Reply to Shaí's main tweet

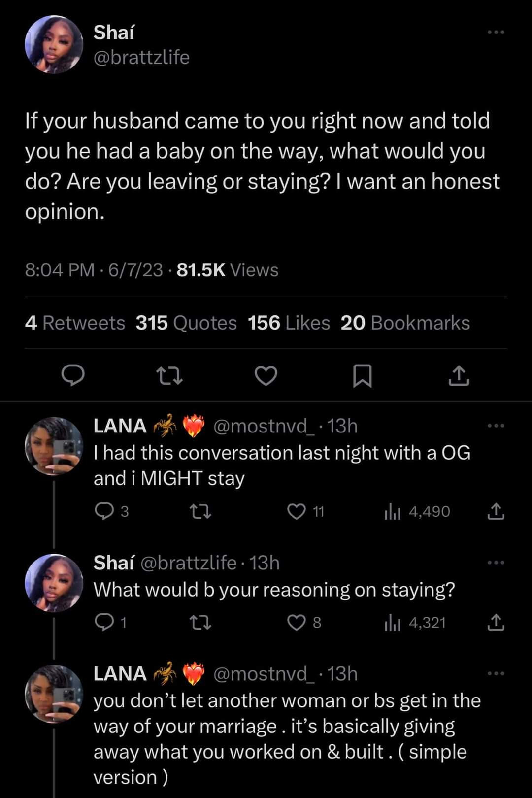73,376
